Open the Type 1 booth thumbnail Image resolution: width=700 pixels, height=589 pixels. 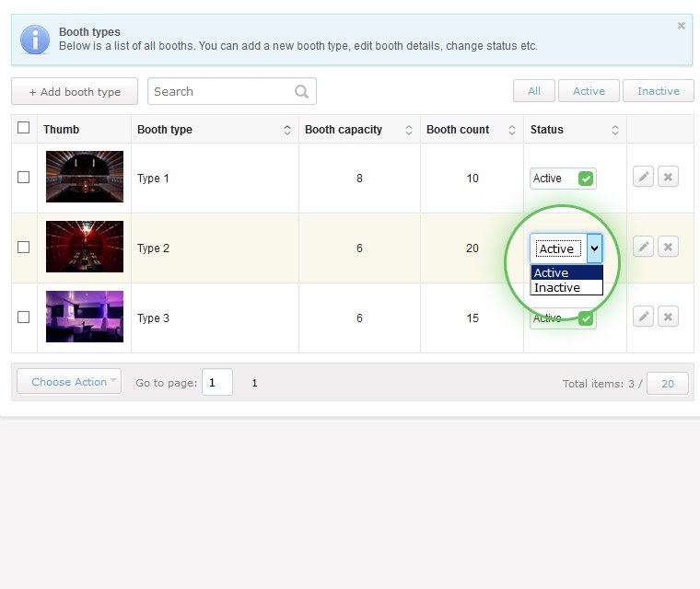[85, 177]
